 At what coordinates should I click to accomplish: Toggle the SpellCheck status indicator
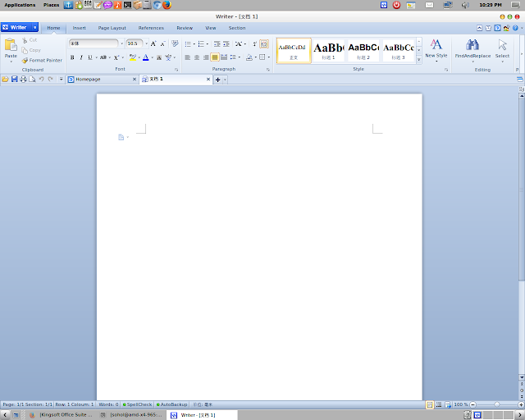(x=137, y=404)
